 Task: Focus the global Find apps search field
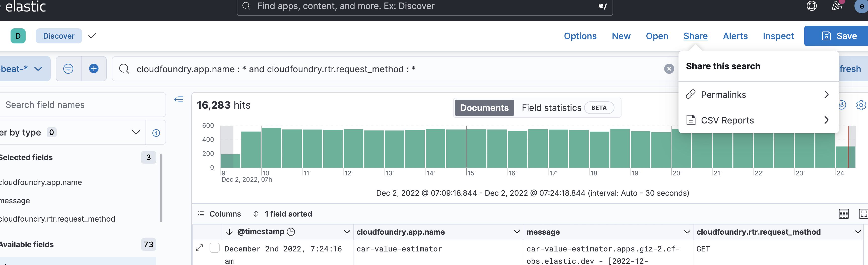pyautogui.click(x=424, y=6)
